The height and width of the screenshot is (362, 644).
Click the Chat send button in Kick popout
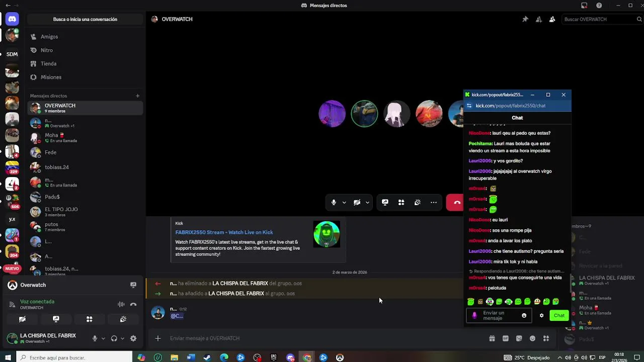[x=559, y=315]
